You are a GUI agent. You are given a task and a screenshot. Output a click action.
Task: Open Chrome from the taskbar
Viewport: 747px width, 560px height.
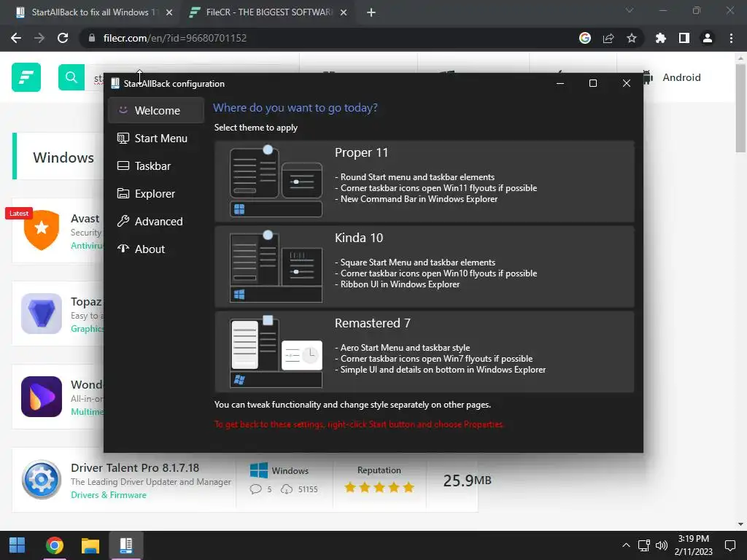[x=55, y=545]
